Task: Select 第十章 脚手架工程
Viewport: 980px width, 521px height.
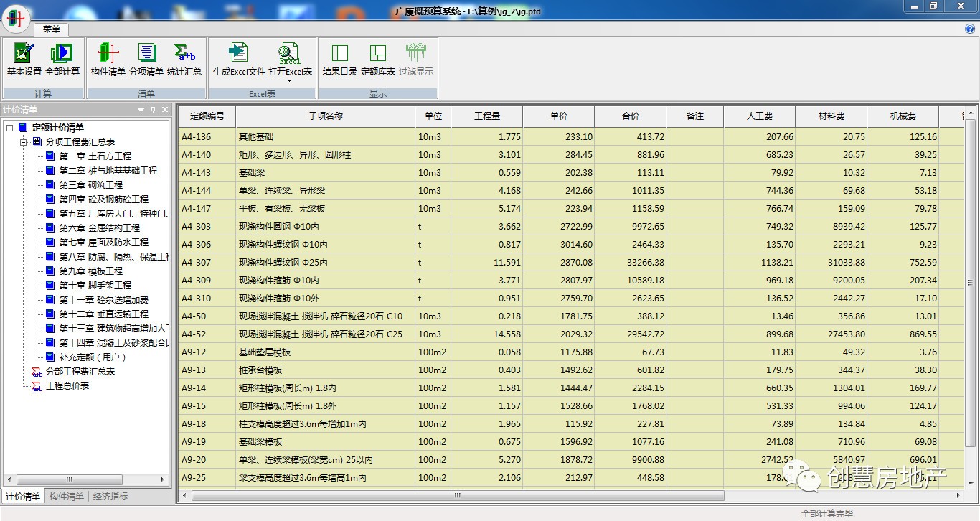Action: 95,286
